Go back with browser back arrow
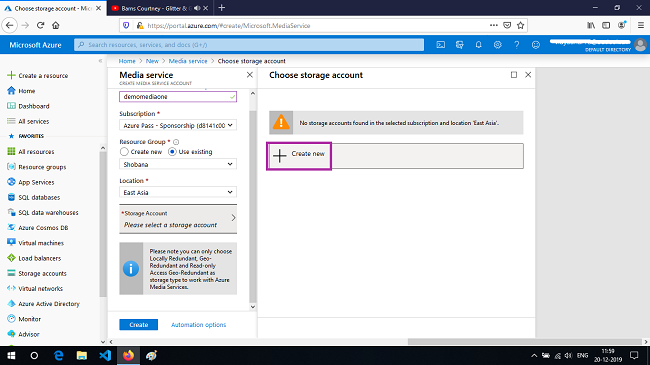Image resolution: width=650 pixels, height=365 pixels. click(x=10, y=25)
